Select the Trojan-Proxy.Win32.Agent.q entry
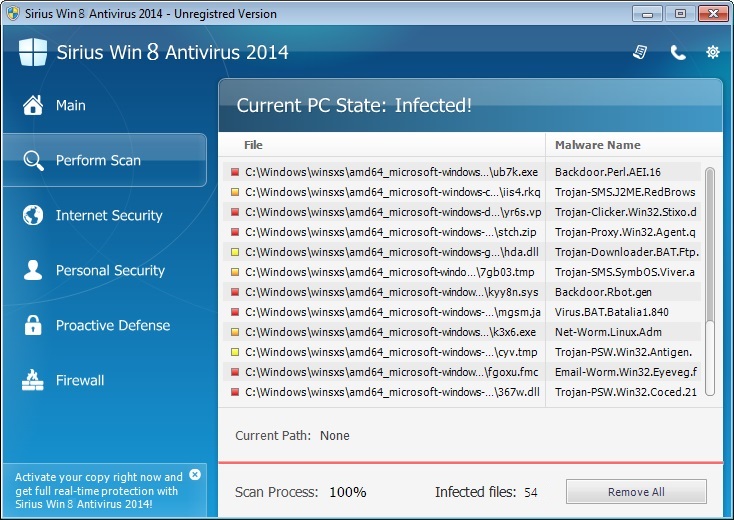 pos(625,232)
